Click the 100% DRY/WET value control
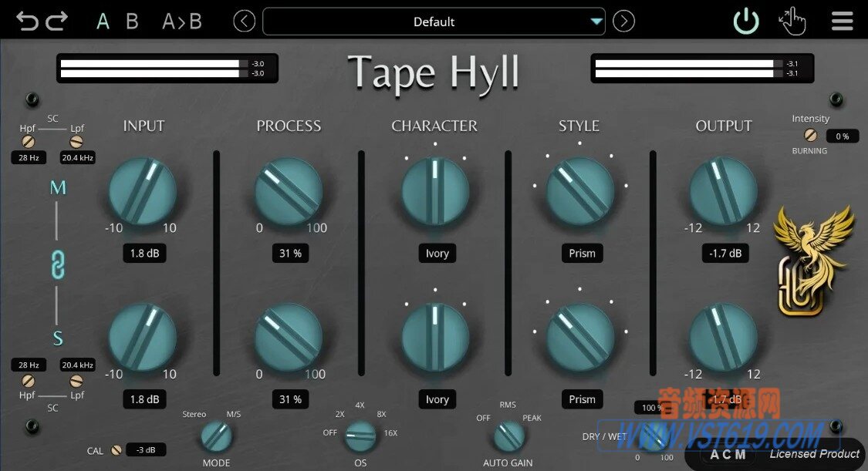 click(x=650, y=408)
